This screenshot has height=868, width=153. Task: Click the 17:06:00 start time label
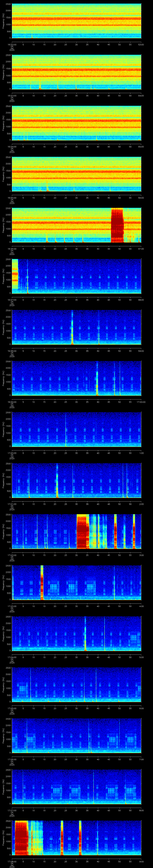[x=12, y=759]
